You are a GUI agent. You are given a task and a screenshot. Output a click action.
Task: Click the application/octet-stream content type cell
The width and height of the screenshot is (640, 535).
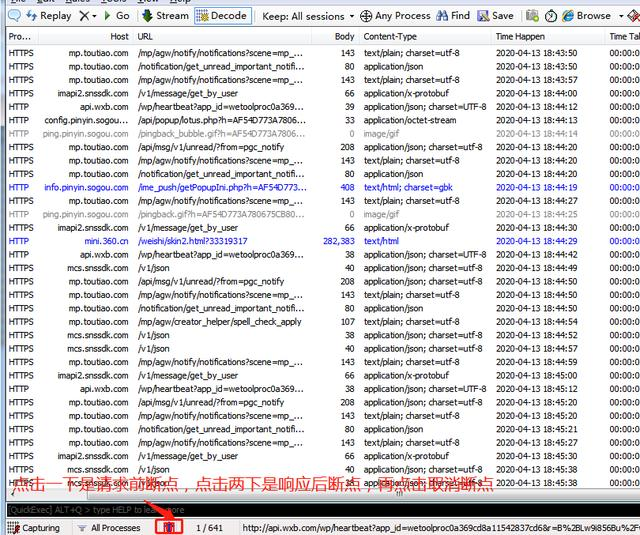point(410,120)
